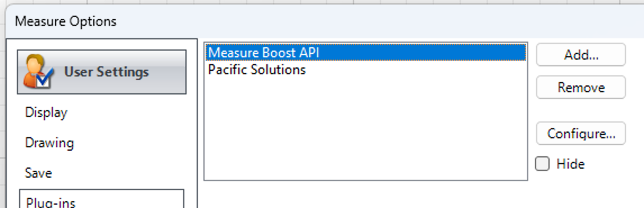This screenshot has height=208, width=644.
Task: Click the "User Settings" bold text label
Action: point(106,72)
